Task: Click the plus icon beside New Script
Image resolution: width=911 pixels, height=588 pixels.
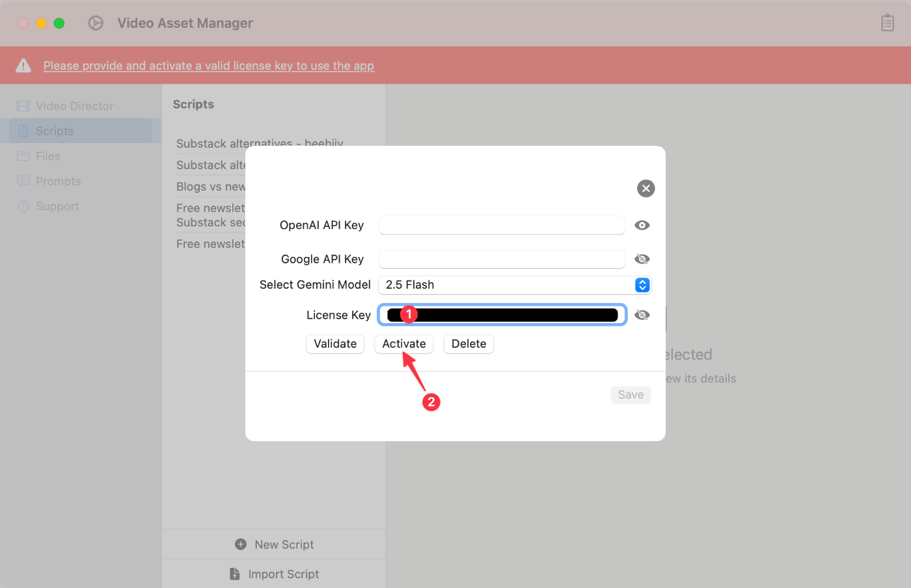Action: (x=241, y=544)
